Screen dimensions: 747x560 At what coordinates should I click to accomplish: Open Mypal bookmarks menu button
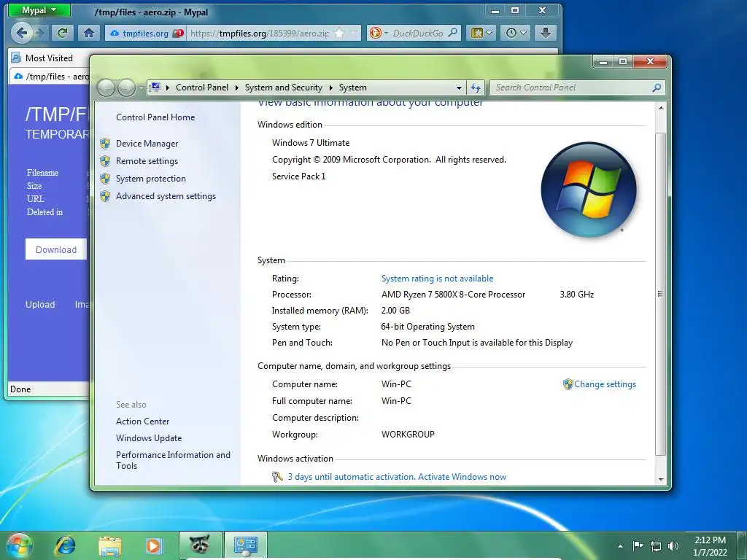click(481, 33)
